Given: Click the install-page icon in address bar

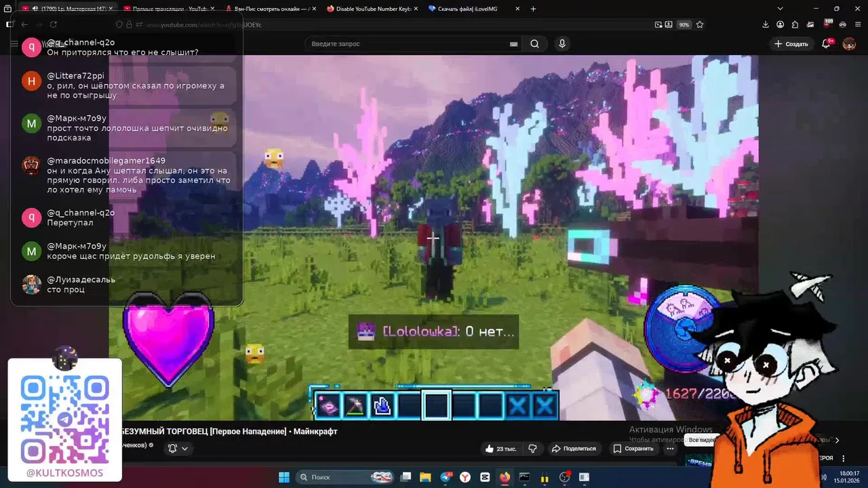Looking at the screenshot, I should pos(669,24).
